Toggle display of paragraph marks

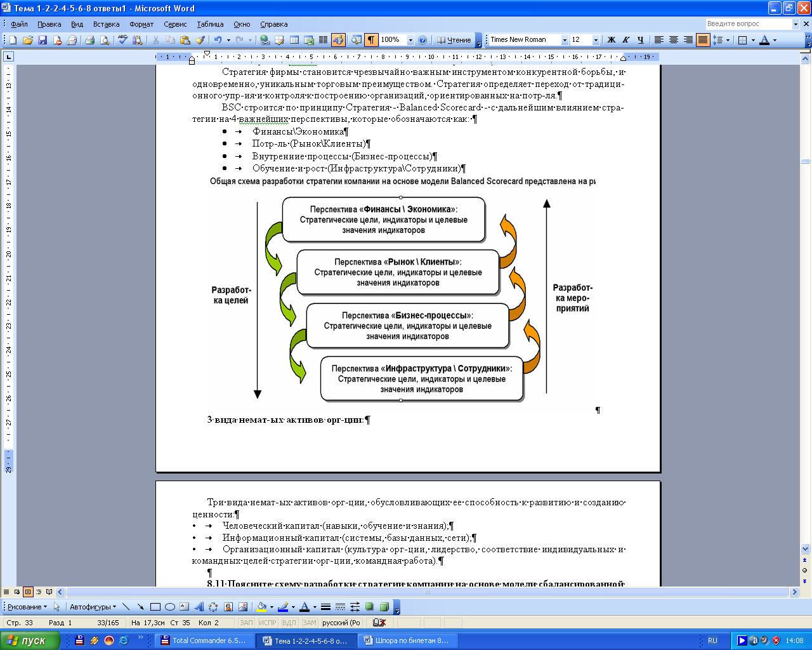pyautogui.click(x=371, y=40)
